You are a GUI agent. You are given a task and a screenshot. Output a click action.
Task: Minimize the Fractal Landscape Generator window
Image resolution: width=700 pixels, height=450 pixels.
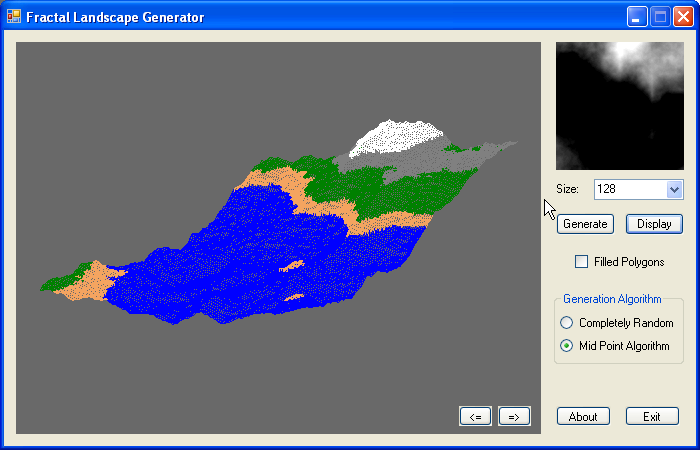[x=637, y=17]
